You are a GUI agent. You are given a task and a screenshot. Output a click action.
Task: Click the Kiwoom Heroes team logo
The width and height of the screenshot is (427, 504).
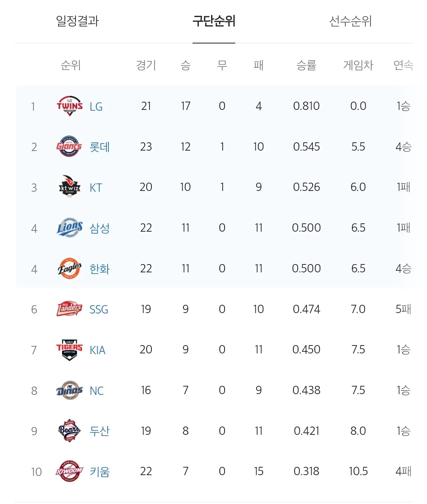click(x=69, y=471)
